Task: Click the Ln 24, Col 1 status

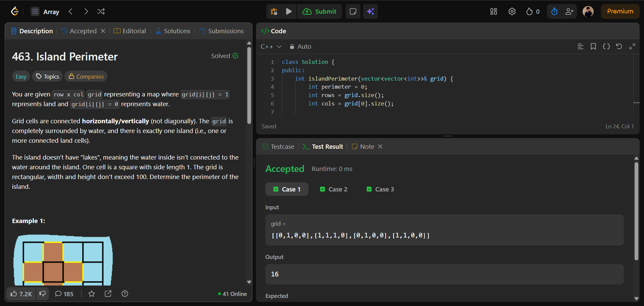Action: click(619, 126)
